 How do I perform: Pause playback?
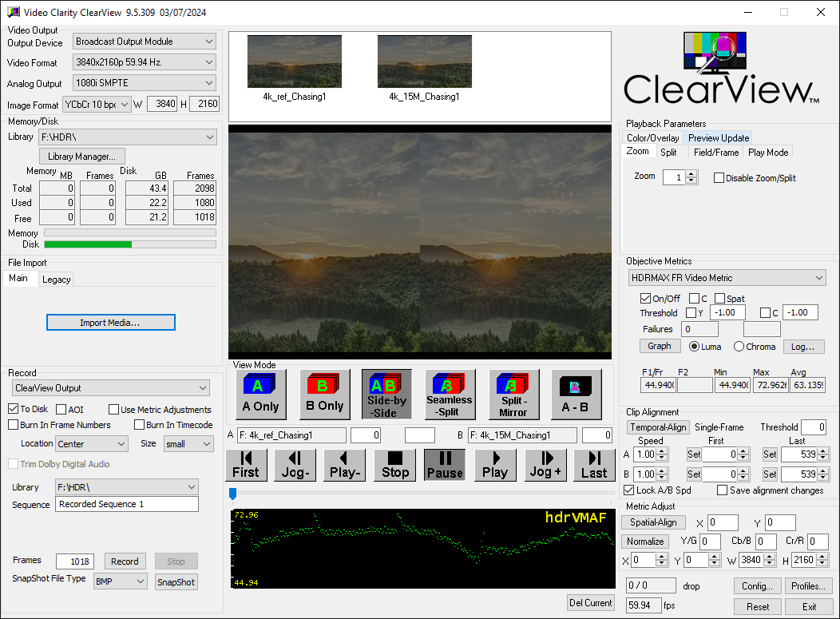click(445, 465)
